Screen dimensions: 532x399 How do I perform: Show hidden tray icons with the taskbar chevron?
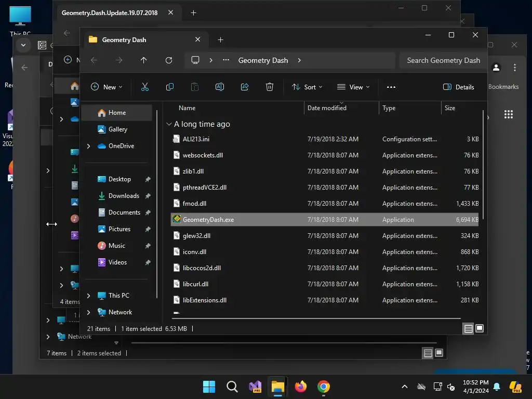pos(404,387)
